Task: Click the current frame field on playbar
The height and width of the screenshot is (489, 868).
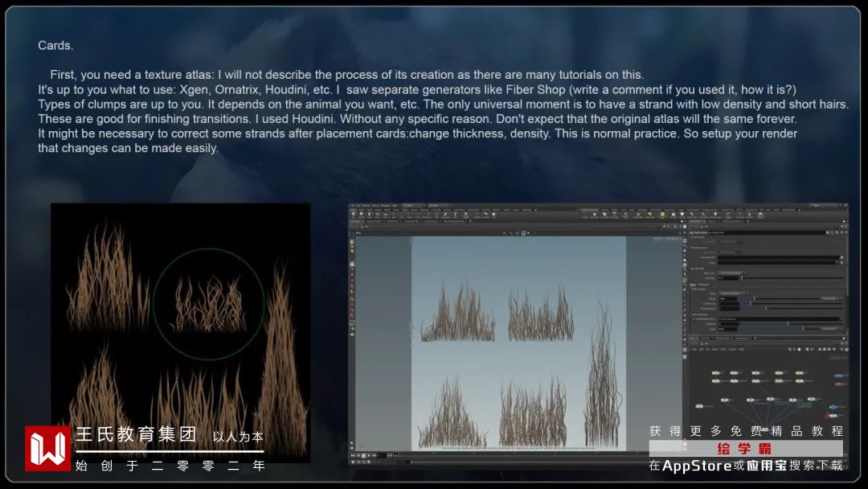Action: pyautogui.click(x=382, y=455)
